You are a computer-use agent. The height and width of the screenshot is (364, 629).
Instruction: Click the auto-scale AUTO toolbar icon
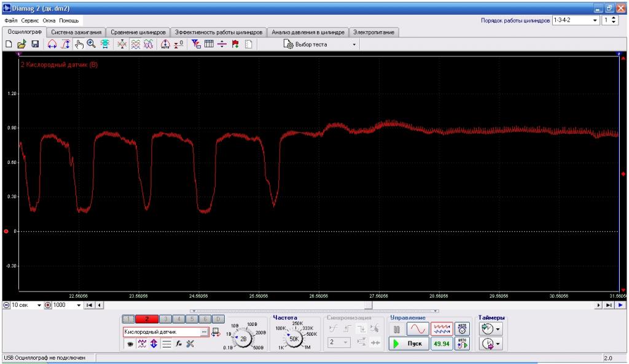[165, 44]
